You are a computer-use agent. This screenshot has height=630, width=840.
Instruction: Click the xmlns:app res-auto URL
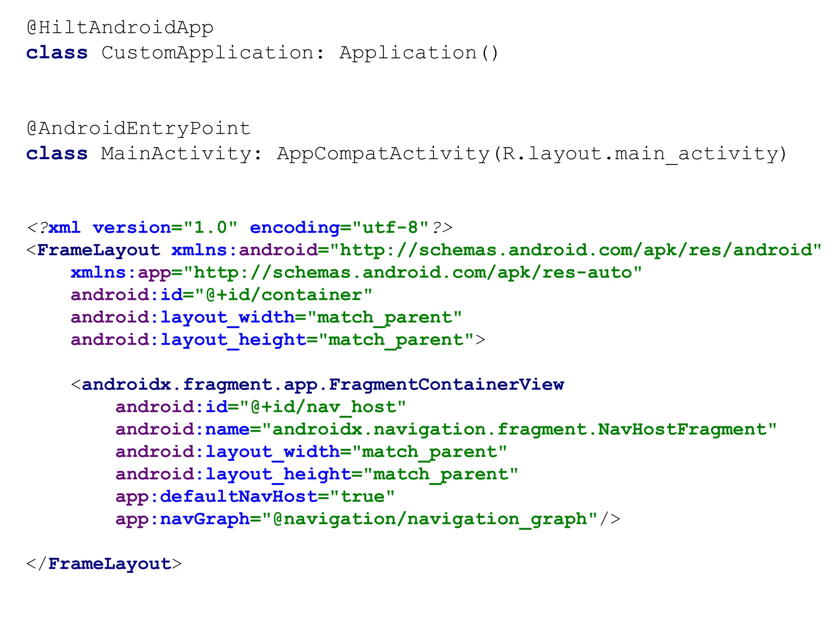(413, 273)
